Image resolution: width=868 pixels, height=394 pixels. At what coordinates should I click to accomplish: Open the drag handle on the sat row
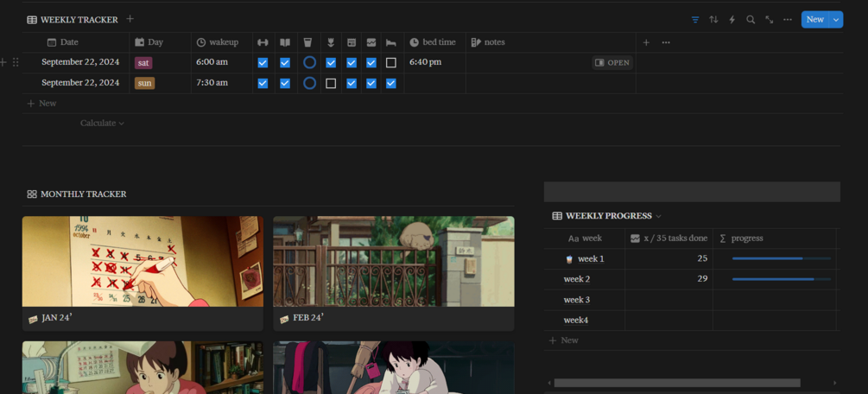click(16, 62)
